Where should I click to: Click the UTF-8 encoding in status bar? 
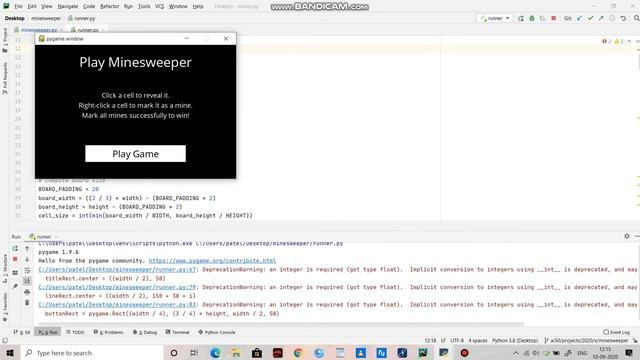[457, 340]
